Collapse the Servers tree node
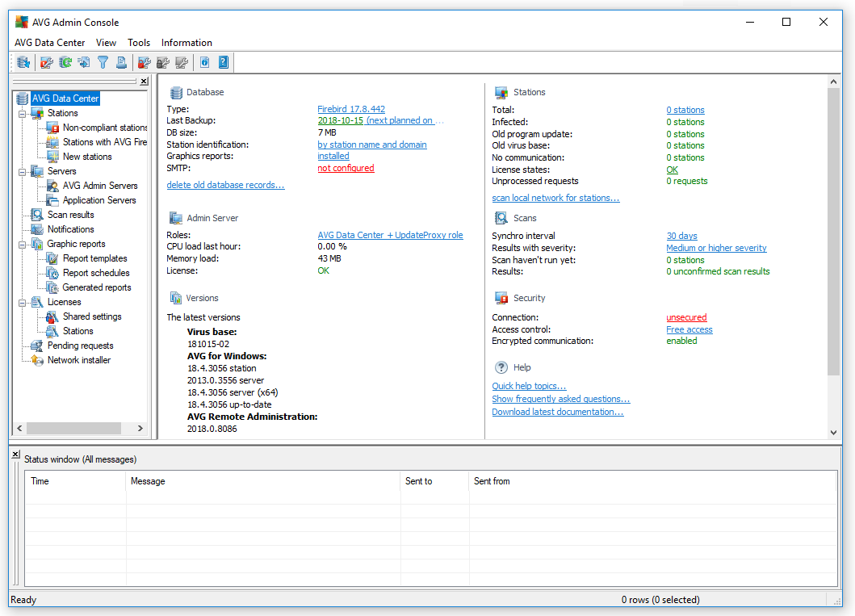This screenshot has height=616, width=855. tap(23, 172)
